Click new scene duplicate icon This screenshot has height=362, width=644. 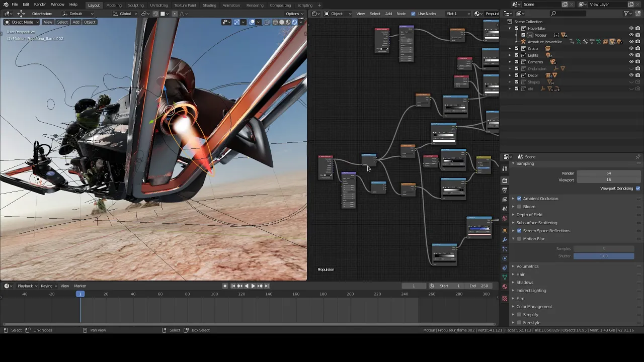[x=565, y=5]
